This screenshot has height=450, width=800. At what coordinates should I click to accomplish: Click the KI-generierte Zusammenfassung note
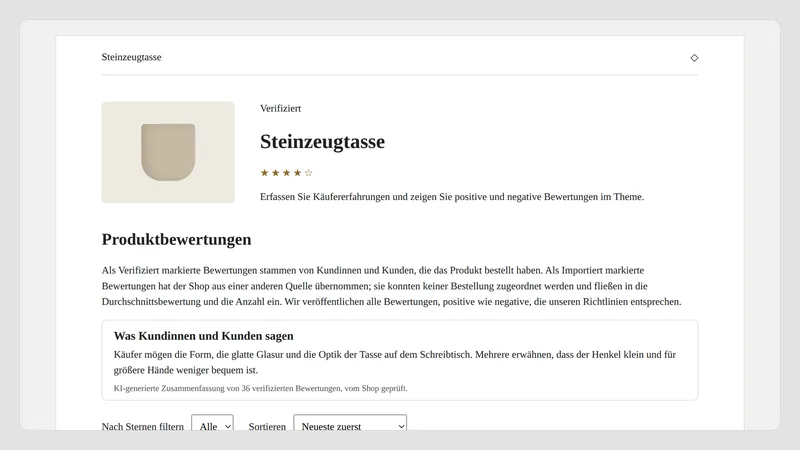260,388
